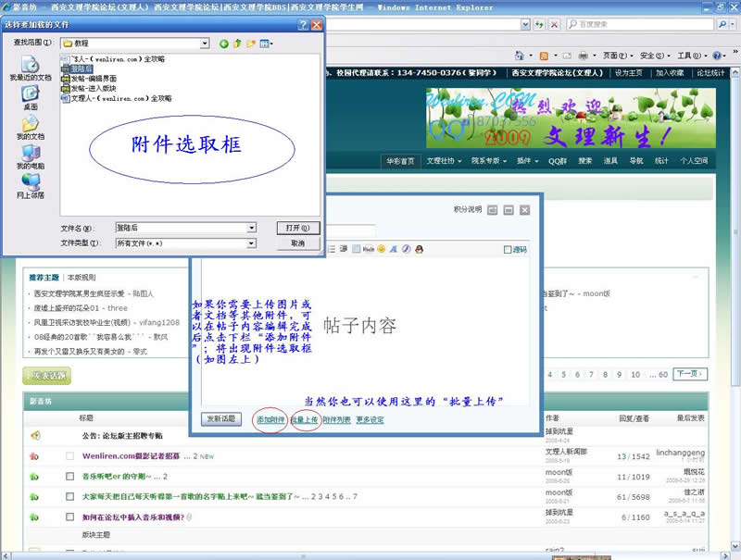
Task: Select 网上邻居 in file dialog sidebar
Action: [31, 186]
